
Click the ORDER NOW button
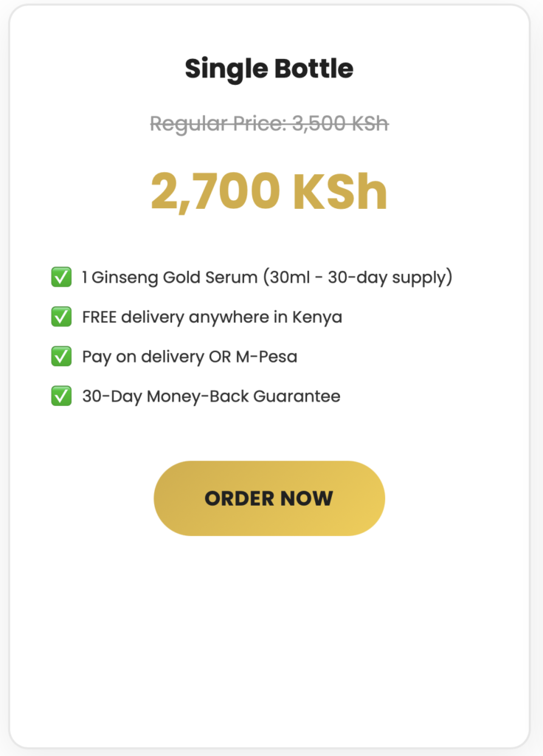tap(269, 498)
